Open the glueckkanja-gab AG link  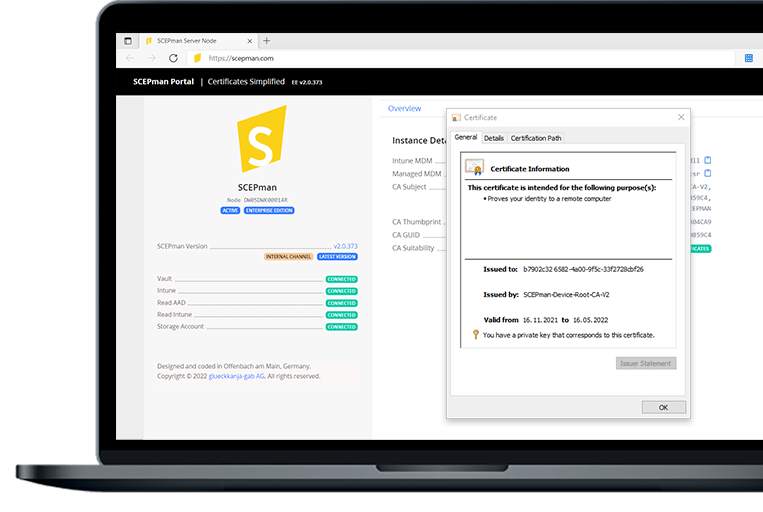(236, 376)
